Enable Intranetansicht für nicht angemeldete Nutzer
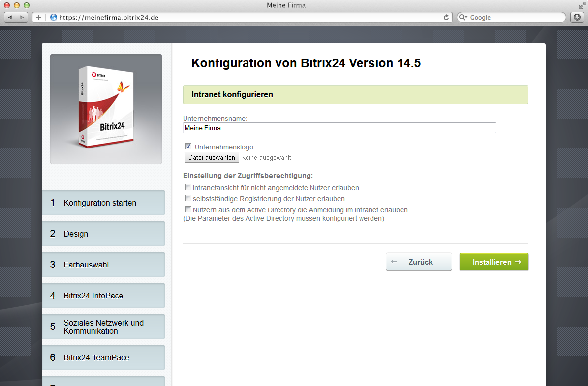Screen dimensions: 588x386 point(188,187)
